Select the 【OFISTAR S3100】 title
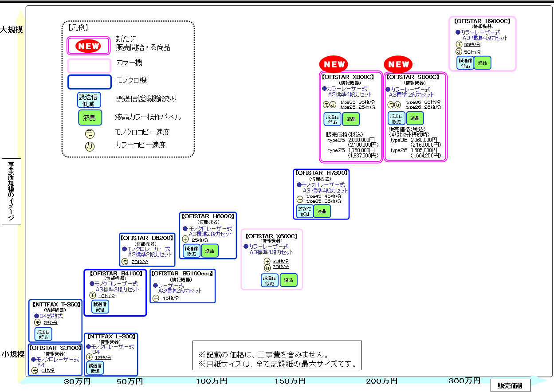The height and width of the screenshot is (392, 554). 55,348
